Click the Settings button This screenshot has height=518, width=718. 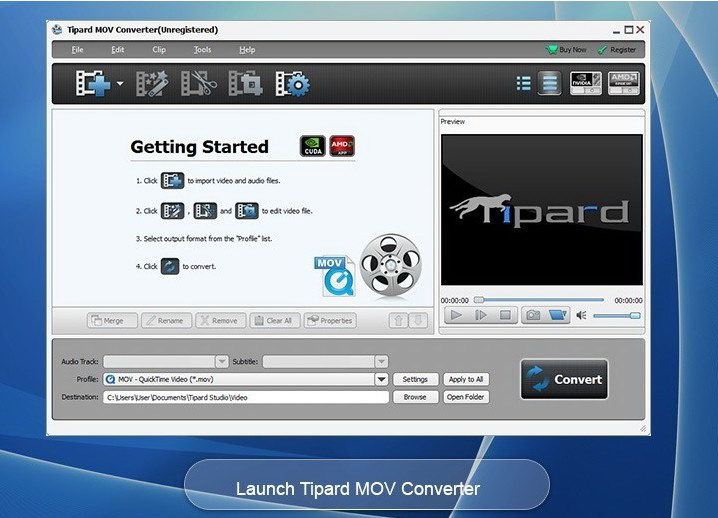(x=415, y=379)
